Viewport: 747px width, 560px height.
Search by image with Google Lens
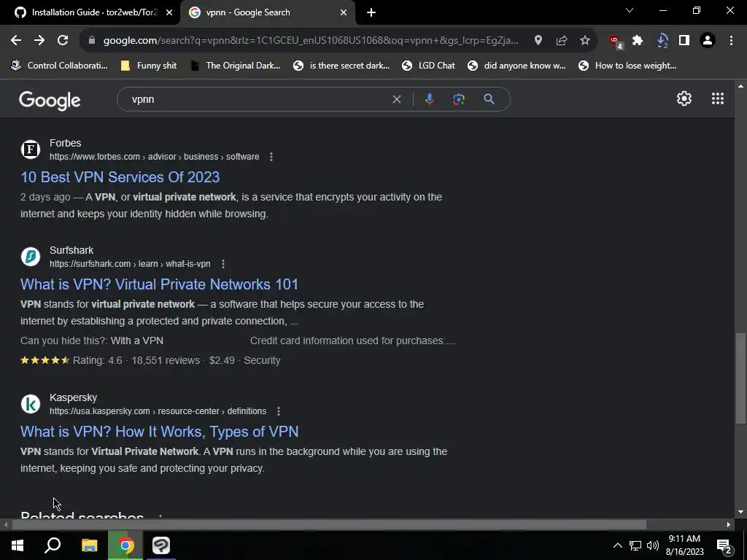pos(458,99)
